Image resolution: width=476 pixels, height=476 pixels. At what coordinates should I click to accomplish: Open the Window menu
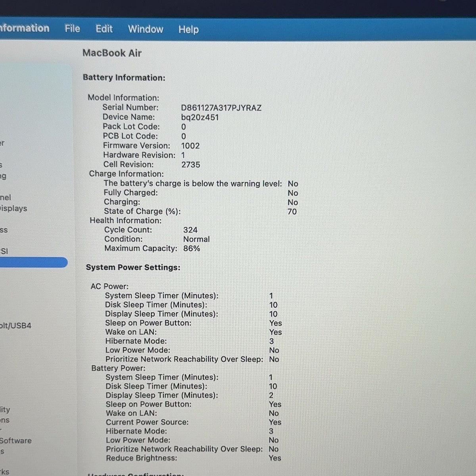[146, 29]
